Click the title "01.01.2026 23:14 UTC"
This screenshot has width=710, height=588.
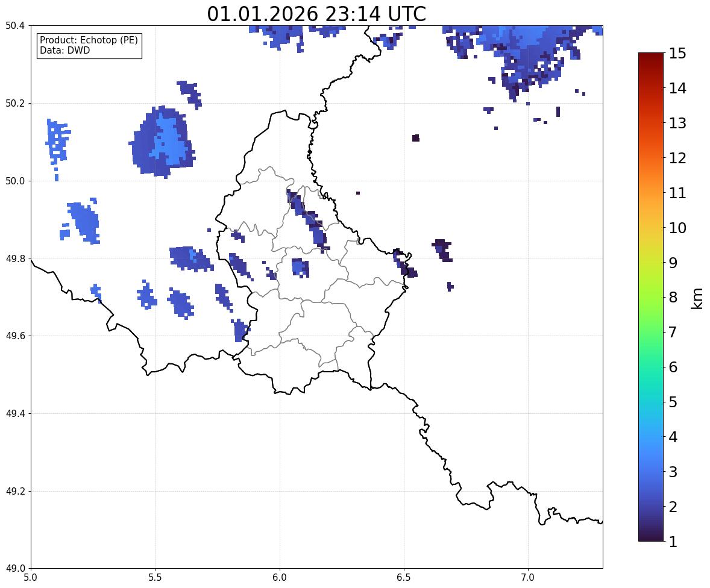tap(316, 14)
